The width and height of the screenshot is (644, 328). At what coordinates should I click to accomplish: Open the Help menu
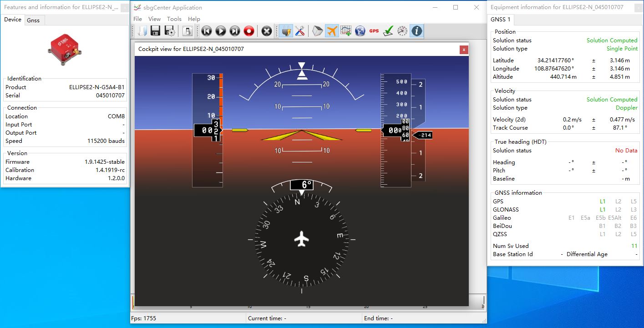[x=194, y=19]
